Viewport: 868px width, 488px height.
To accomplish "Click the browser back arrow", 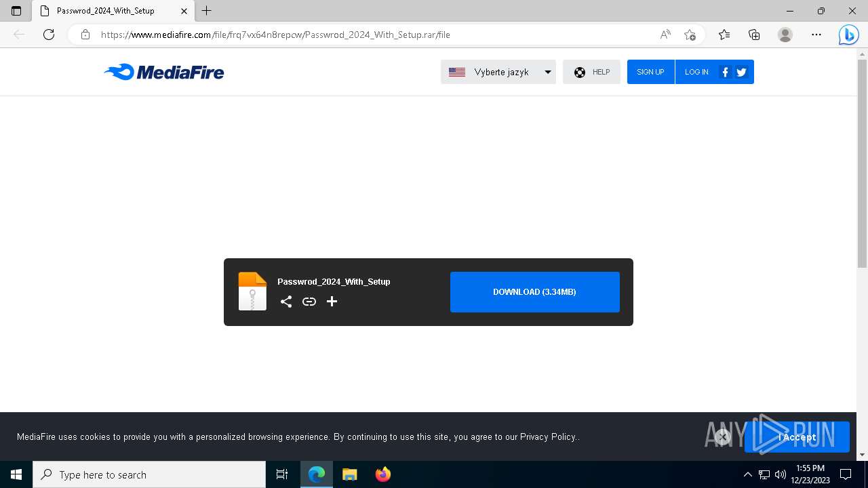I will pos(19,35).
